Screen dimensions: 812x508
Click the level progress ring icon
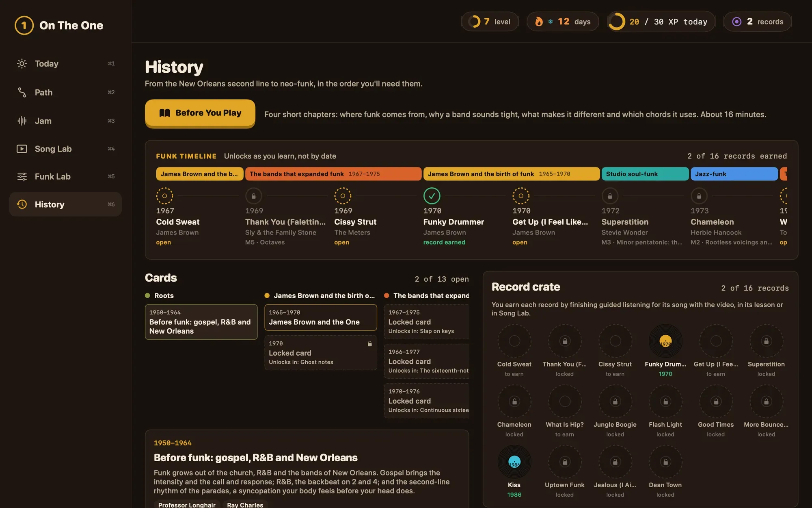click(x=474, y=22)
